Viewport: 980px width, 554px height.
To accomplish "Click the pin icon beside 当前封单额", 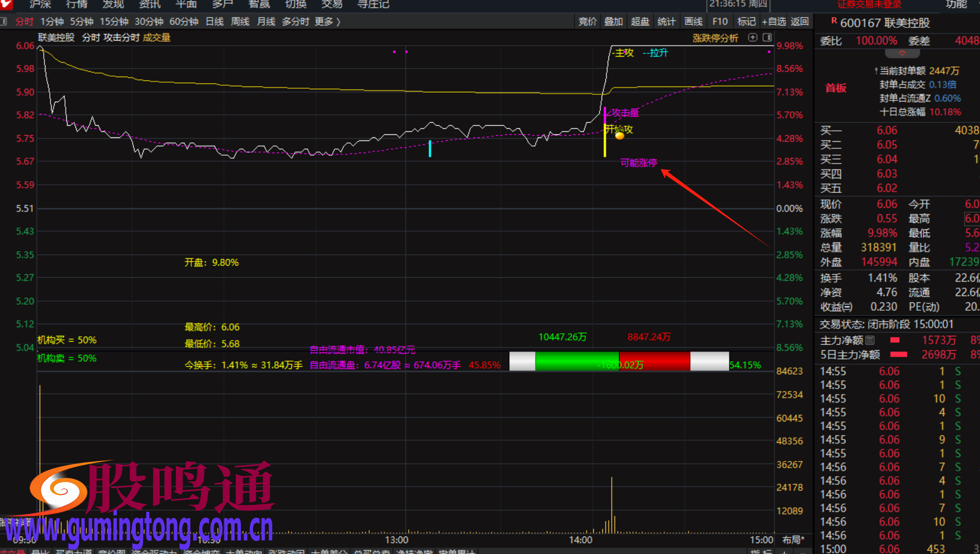I will pos(875,71).
